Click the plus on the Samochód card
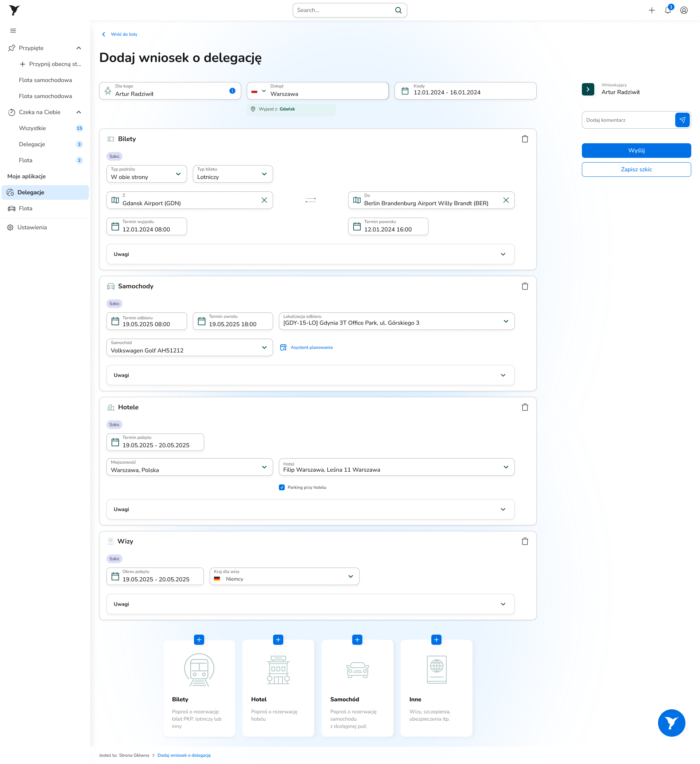Screen dimensions: 700x764 [357, 640]
